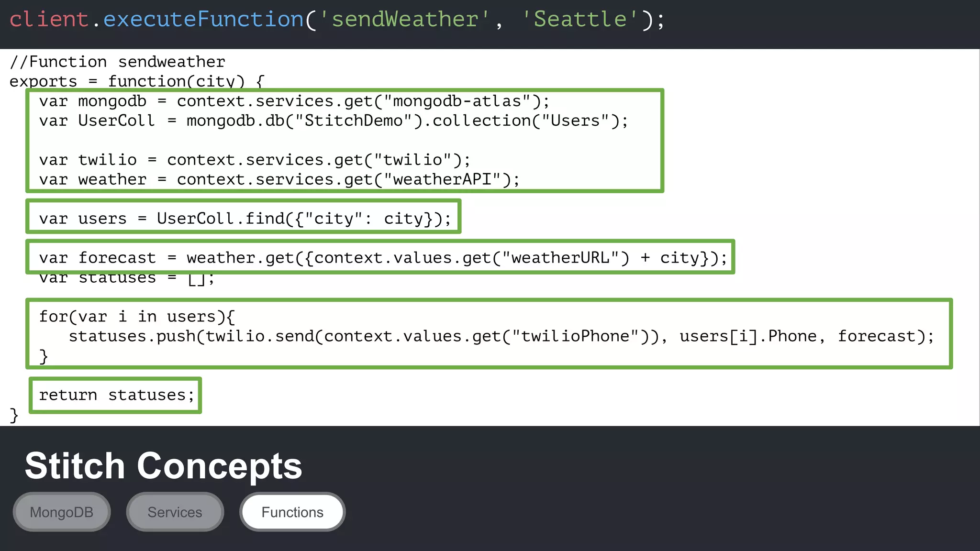Select the Services concept pill
Image resolution: width=980 pixels, height=551 pixels.
[175, 512]
